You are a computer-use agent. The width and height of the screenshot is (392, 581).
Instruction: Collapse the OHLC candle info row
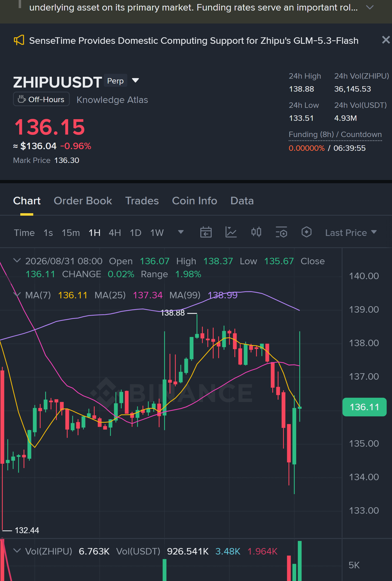17,261
